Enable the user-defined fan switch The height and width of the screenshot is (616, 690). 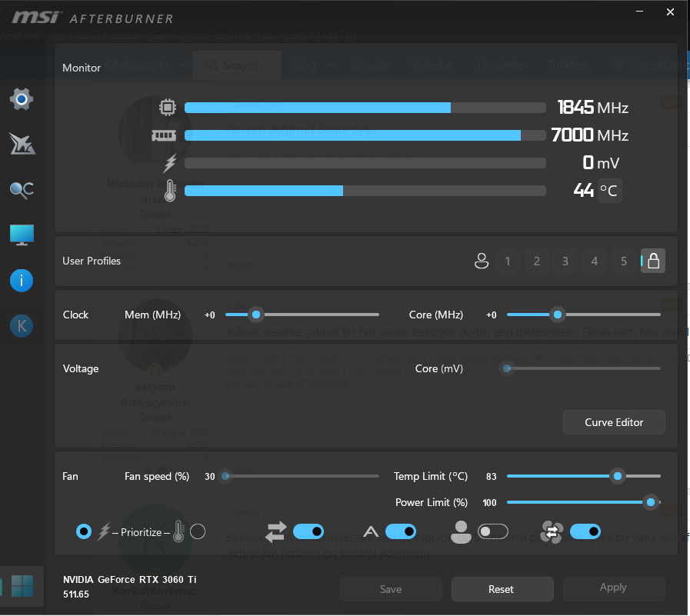(493, 531)
